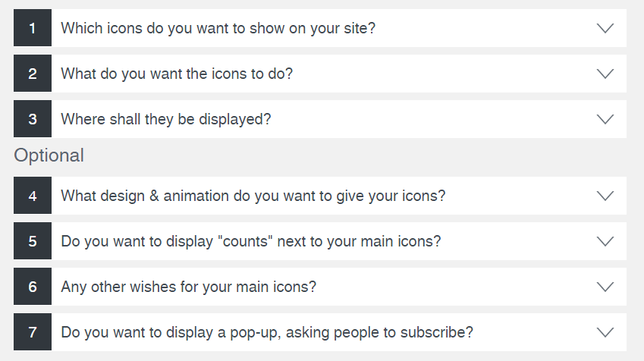Click the number 7 step badge
The height and width of the screenshot is (361, 644).
33,332
